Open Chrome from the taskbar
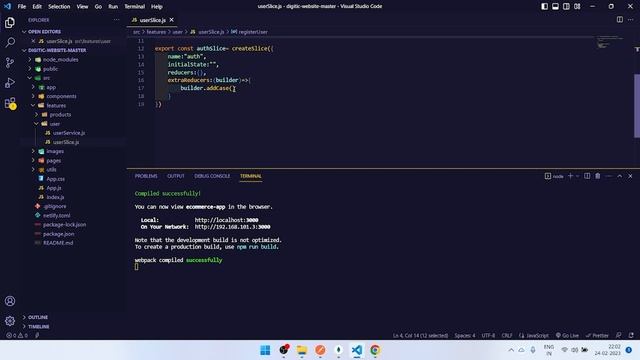 click(x=375, y=350)
